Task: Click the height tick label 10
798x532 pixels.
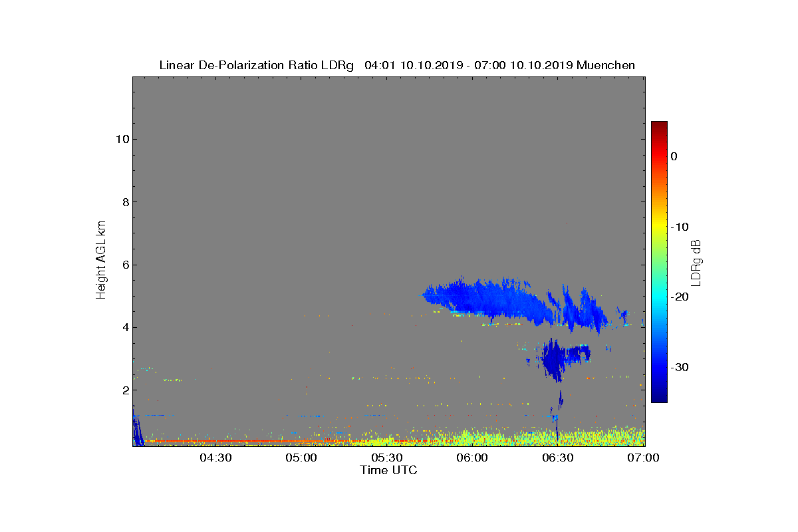Action: click(x=122, y=139)
